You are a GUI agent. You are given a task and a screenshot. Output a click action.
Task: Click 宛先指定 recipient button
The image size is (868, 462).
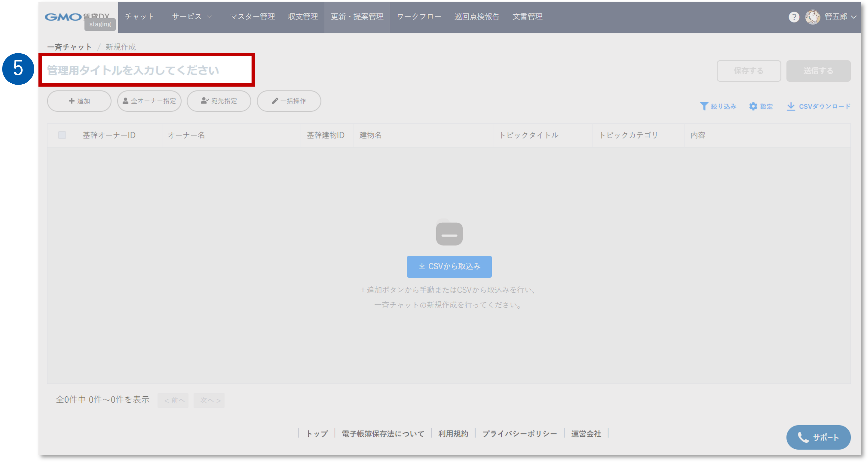click(x=219, y=101)
